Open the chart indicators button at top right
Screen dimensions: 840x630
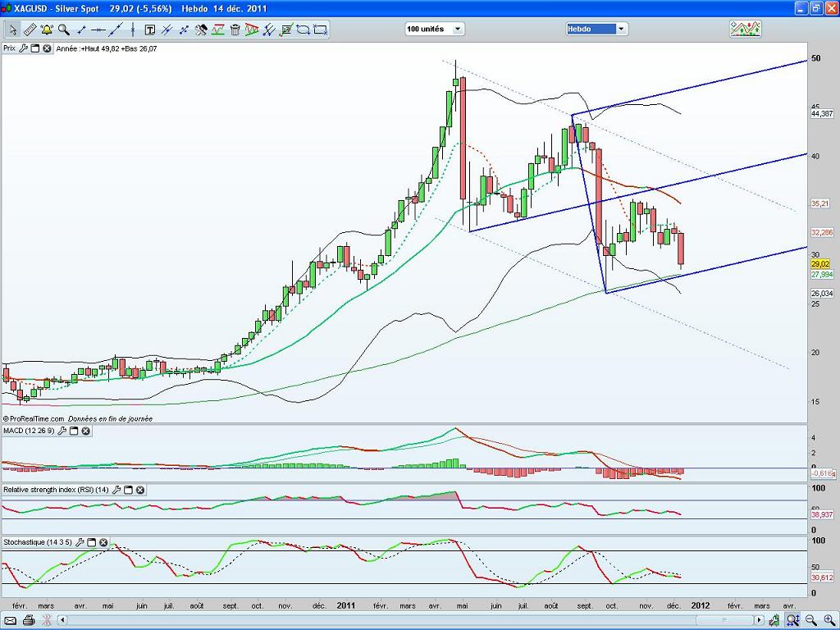[x=745, y=29]
